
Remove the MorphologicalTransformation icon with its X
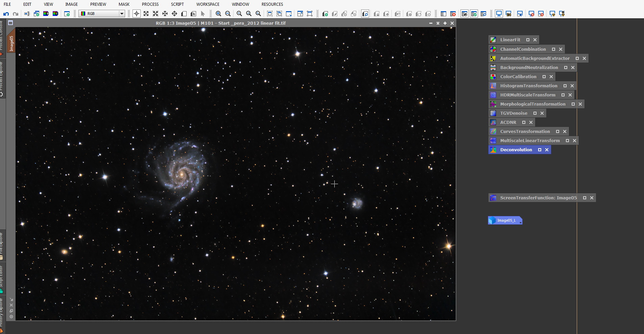coord(580,104)
